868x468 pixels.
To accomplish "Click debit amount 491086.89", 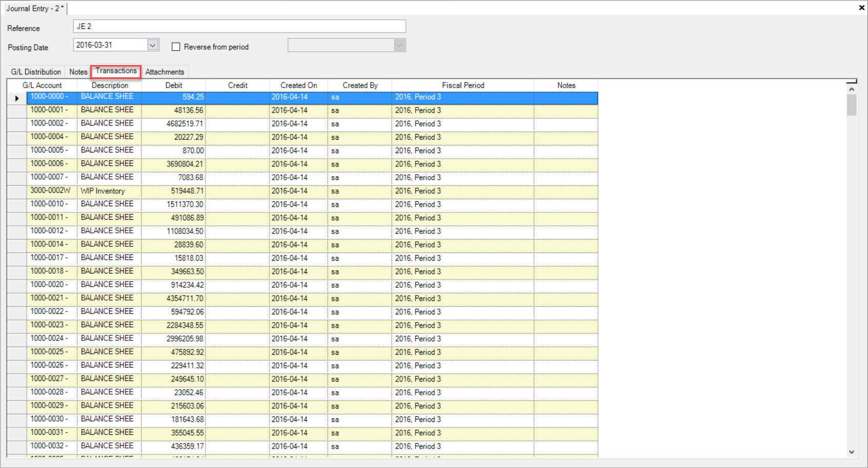I will coord(174,218).
